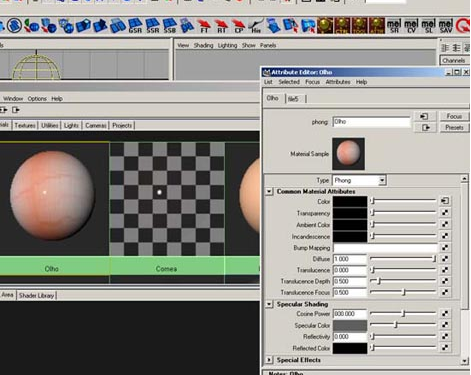Click the Channels button
471x375 pixels.
[454, 60]
